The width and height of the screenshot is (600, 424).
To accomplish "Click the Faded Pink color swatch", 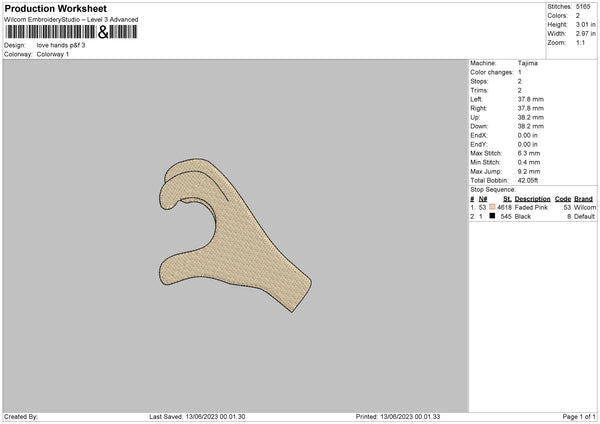I will coord(492,207).
